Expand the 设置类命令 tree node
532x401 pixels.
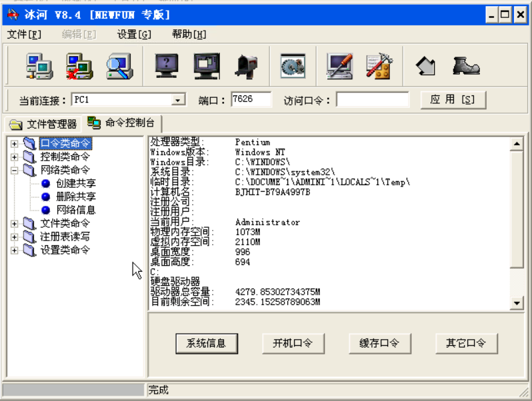click(x=14, y=250)
